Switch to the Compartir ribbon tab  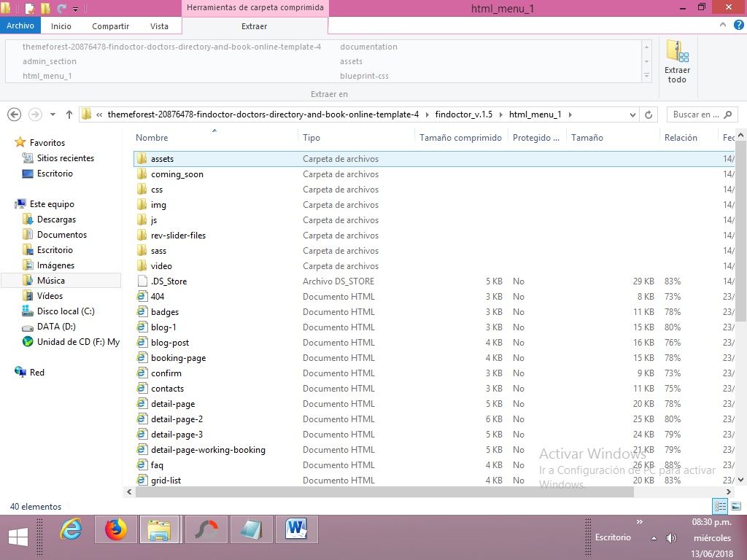point(111,26)
